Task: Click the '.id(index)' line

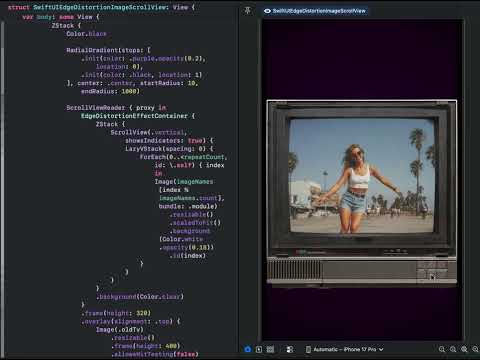Action: (x=188, y=256)
